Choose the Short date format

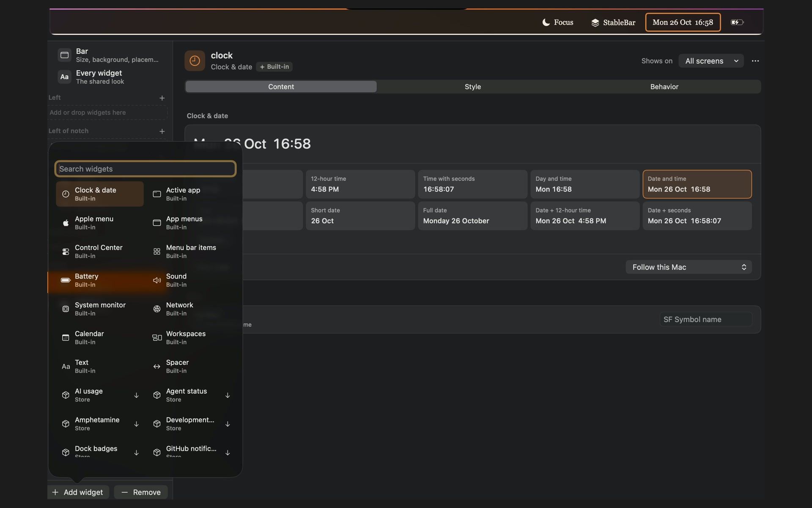(x=360, y=216)
